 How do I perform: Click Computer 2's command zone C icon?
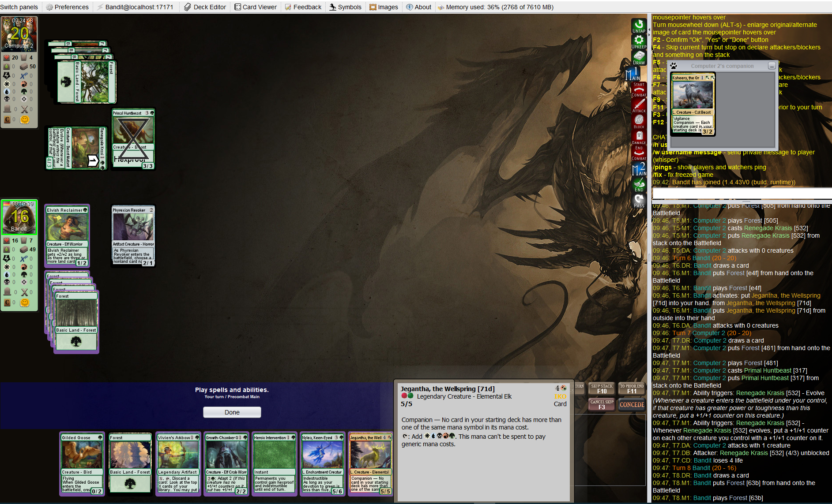[x=7, y=119]
